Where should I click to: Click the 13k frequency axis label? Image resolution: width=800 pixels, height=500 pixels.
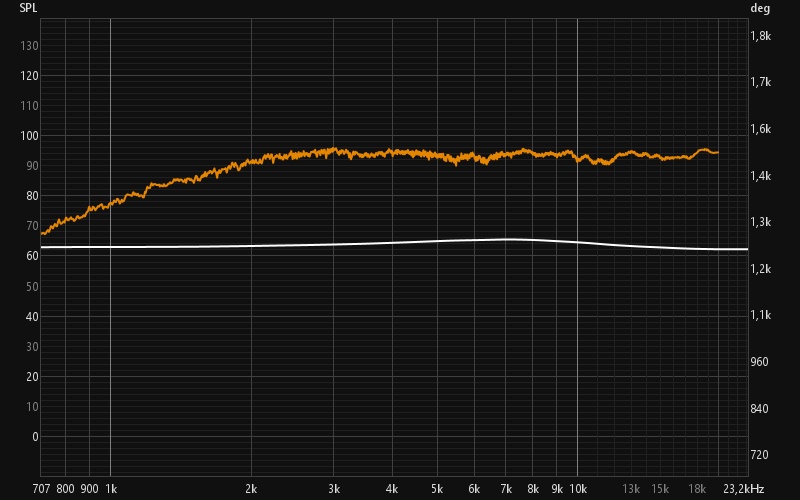coord(631,489)
